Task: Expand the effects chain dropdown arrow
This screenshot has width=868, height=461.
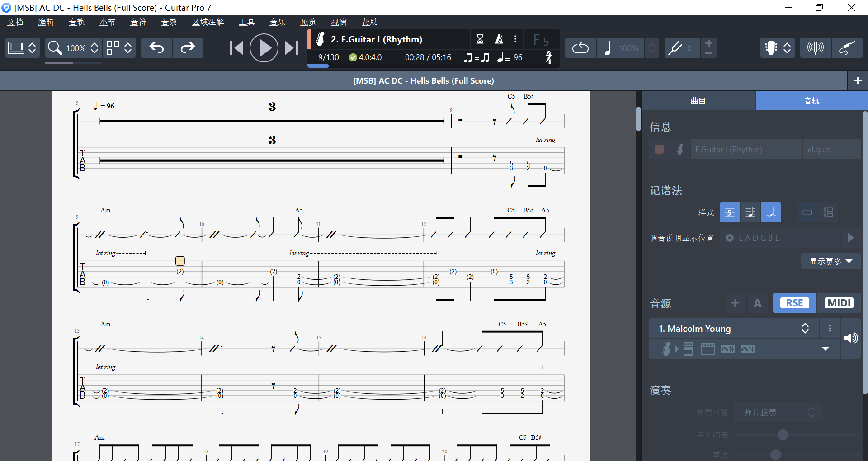Action: tap(826, 349)
